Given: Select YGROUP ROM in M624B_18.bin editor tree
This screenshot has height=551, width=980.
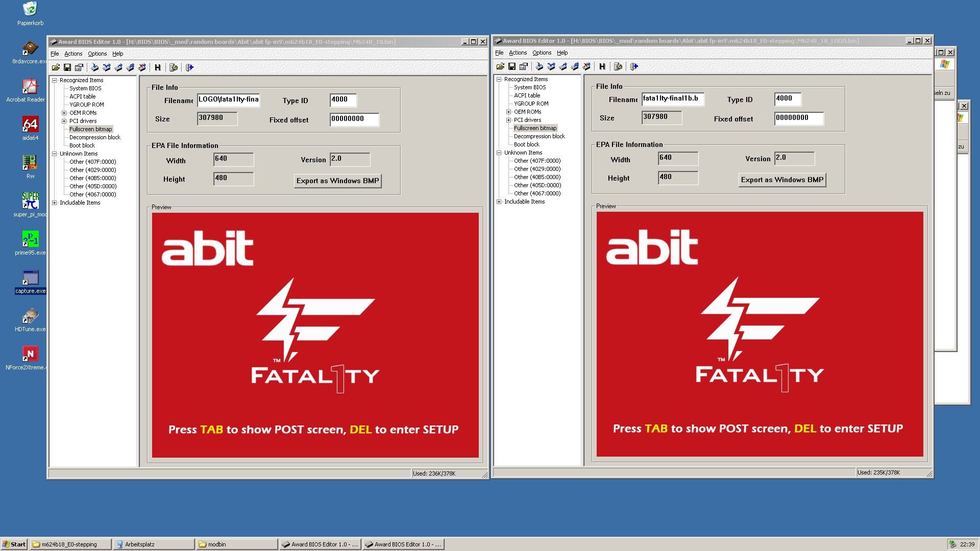Looking at the screenshot, I should click(87, 105).
